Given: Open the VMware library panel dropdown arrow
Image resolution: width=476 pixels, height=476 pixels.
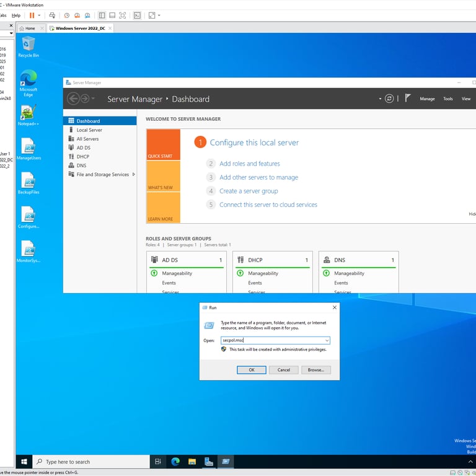Looking at the screenshot, I should 11,33.
